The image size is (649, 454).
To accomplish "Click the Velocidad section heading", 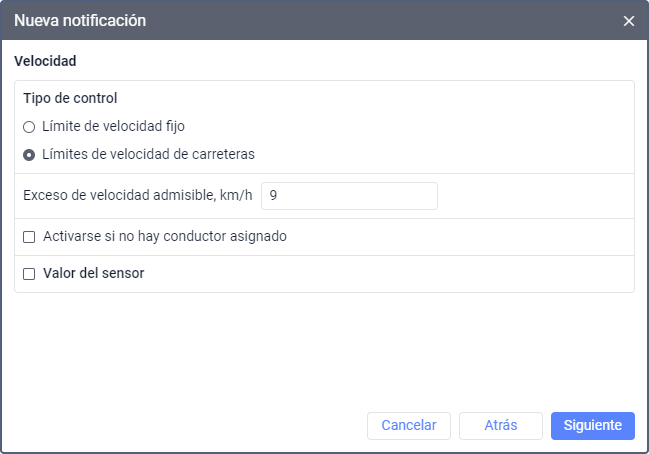I will (x=45, y=61).
